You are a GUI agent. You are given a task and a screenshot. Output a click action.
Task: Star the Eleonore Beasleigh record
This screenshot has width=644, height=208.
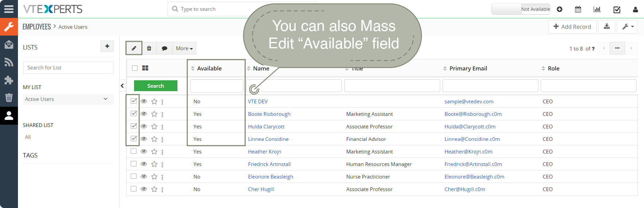pos(154,176)
